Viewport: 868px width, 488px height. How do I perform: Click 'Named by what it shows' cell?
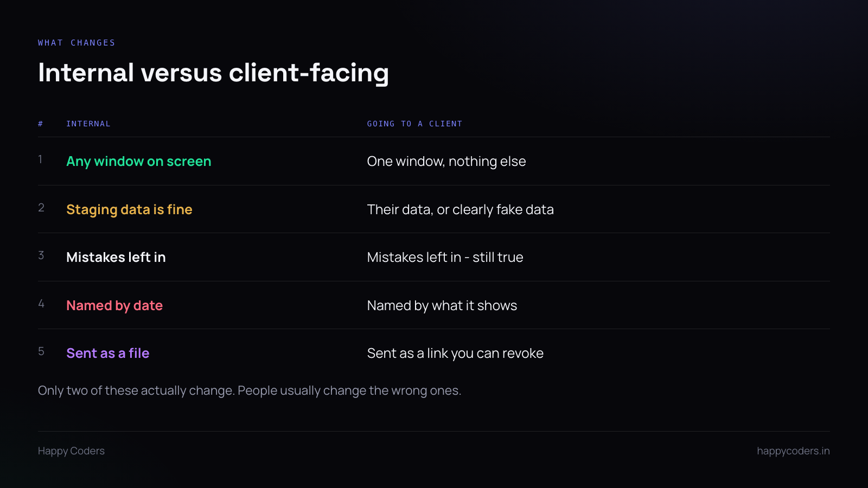point(442,306)
